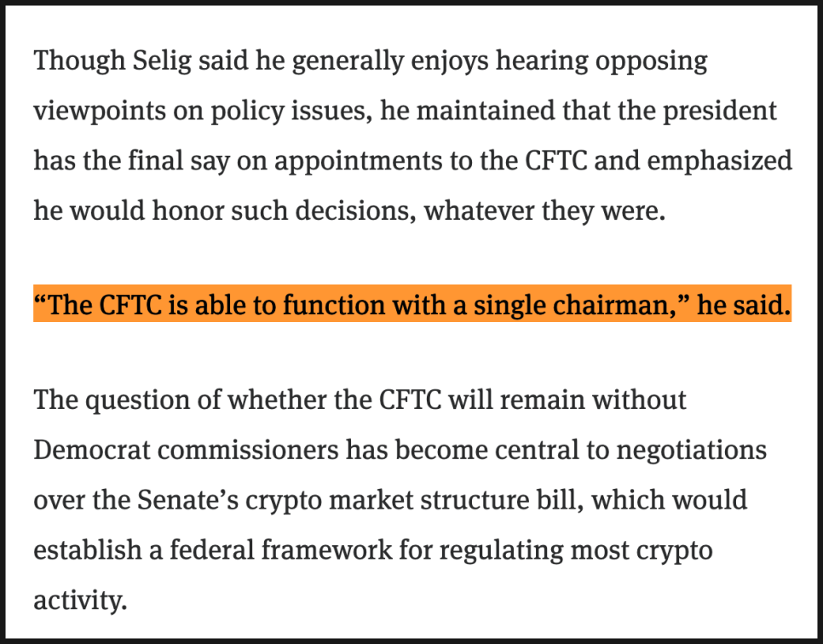Click the orange highlighted CFTC quote sentence
This screenshot has width=823, height=644.
point(411,305)
